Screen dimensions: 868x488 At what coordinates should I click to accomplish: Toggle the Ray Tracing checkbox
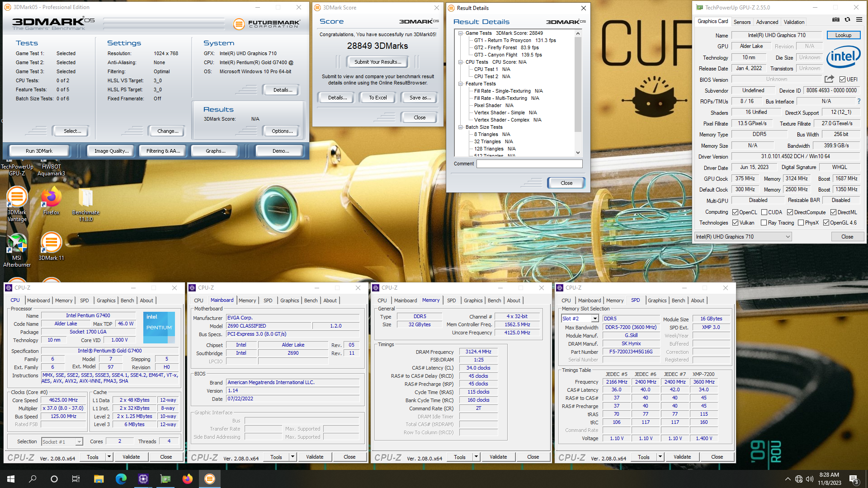coord(764,223)
